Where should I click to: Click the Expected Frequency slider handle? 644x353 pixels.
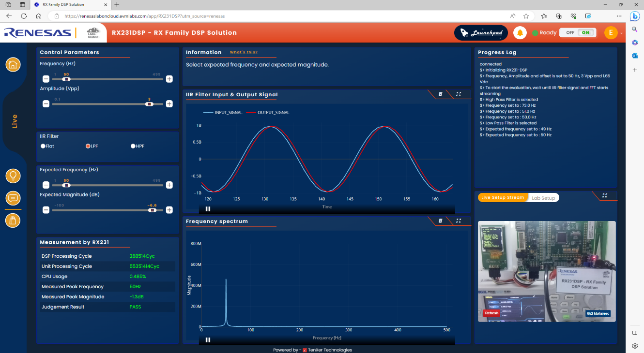tap(67, 185)
